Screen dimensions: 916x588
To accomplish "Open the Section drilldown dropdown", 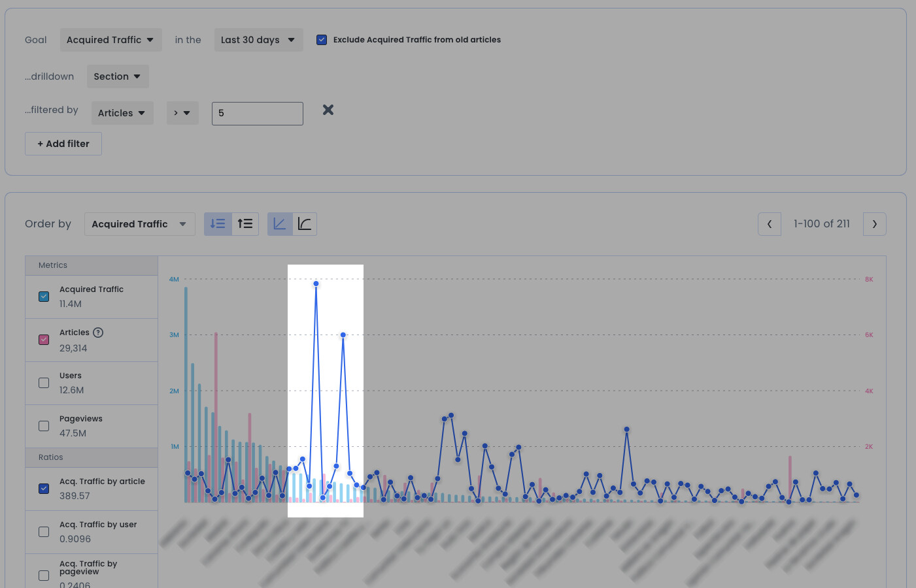I will [118, 76].
